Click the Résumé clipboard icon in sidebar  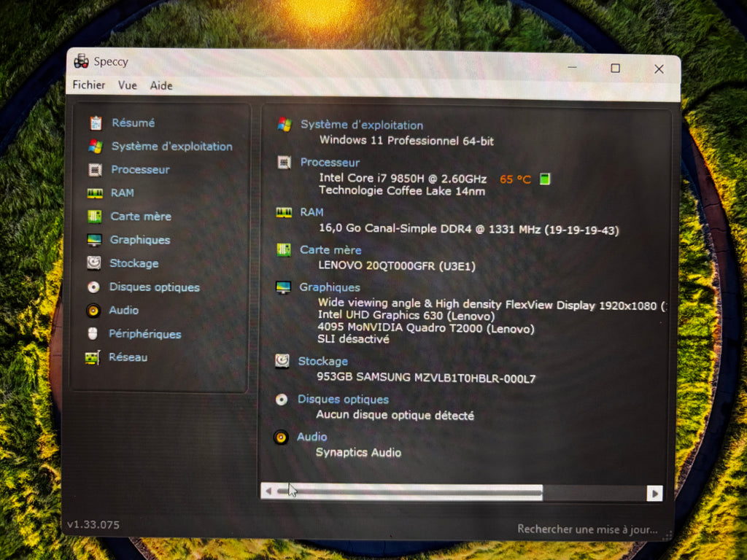[96, 122]
